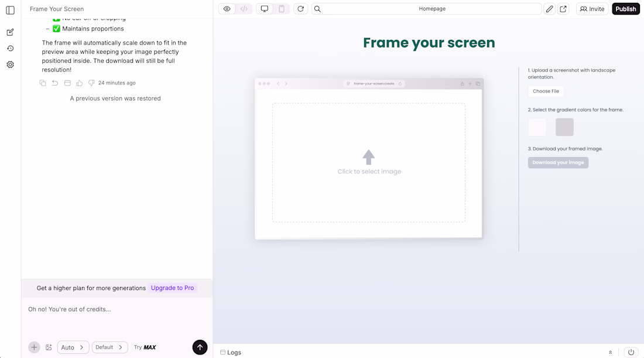644x358 pixels.
Task: Click Try MAX option
Action: point(145,347)
